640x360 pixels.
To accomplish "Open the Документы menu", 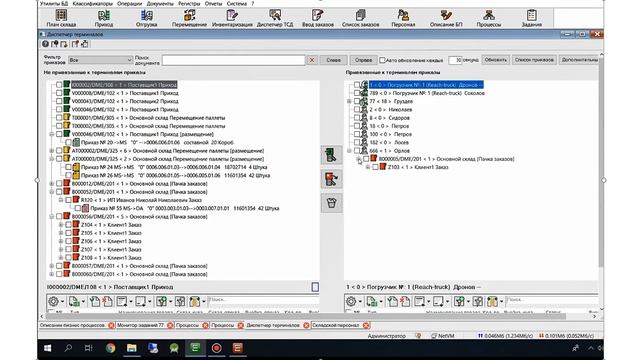I will [x=160, y=4].
